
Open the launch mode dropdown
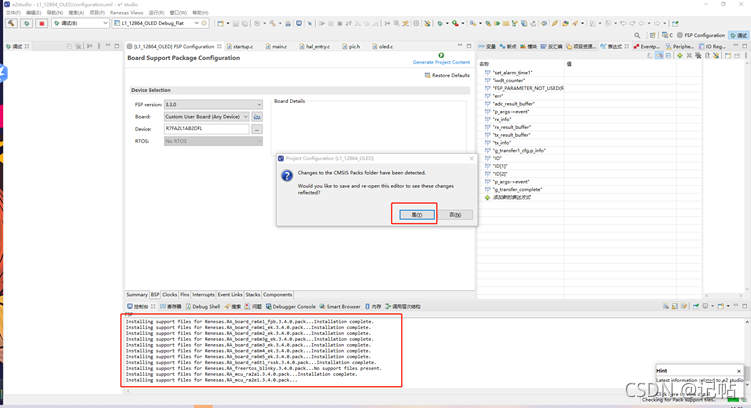[80, 23]
